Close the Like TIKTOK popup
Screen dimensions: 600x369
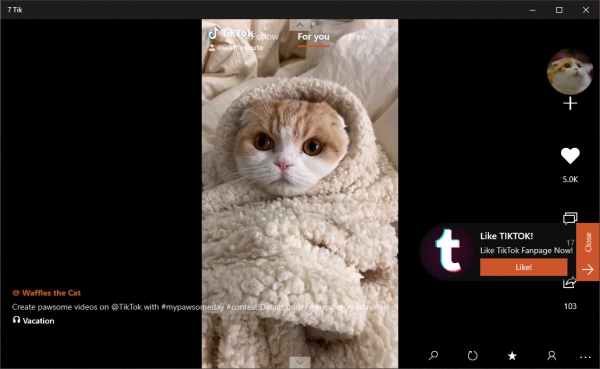coord(588,242)
